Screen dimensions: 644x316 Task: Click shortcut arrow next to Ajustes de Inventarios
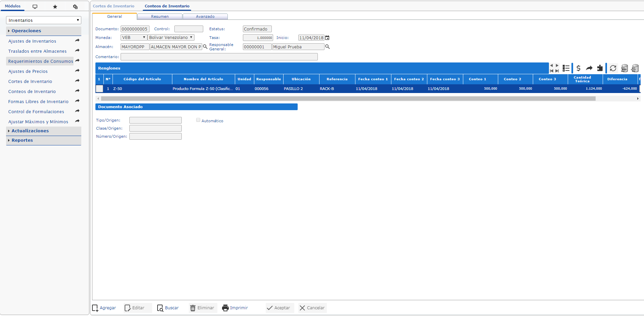point(77,40)
